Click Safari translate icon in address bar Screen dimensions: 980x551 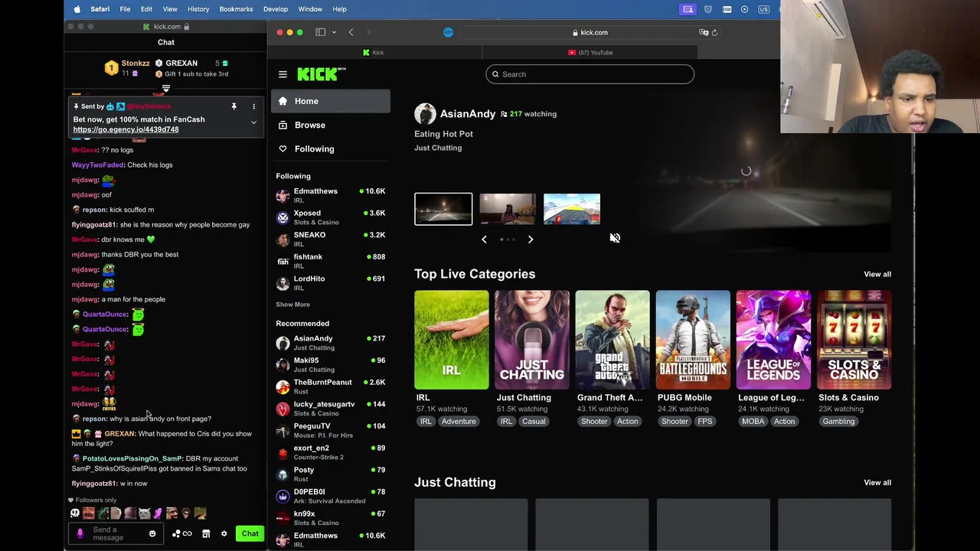pyautogui.click(x=704, y=32)
